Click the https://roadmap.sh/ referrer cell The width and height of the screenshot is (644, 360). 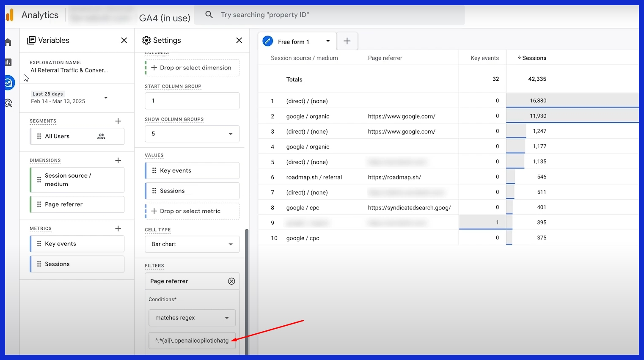[x=394, y=177]
